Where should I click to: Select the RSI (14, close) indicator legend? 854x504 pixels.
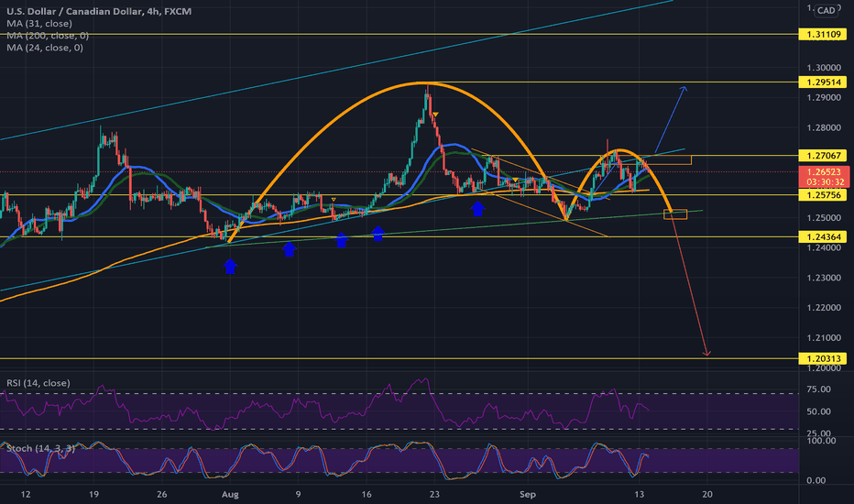(38, 383)
